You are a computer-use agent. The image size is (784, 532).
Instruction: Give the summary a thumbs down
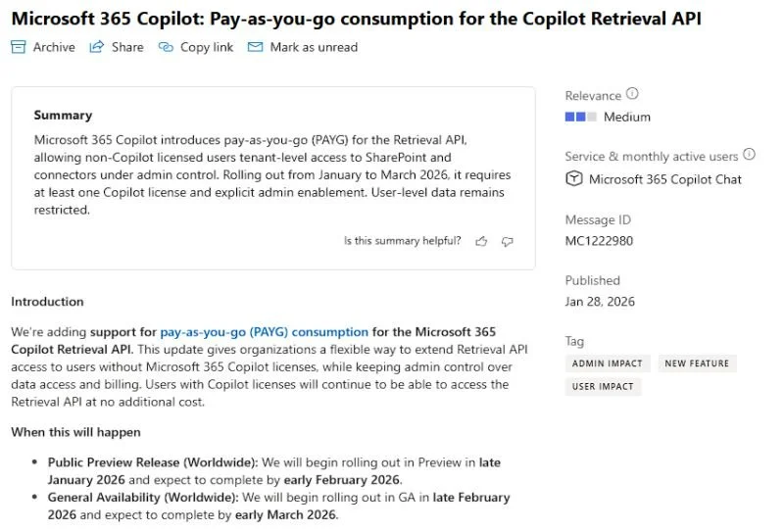(507, 241)
